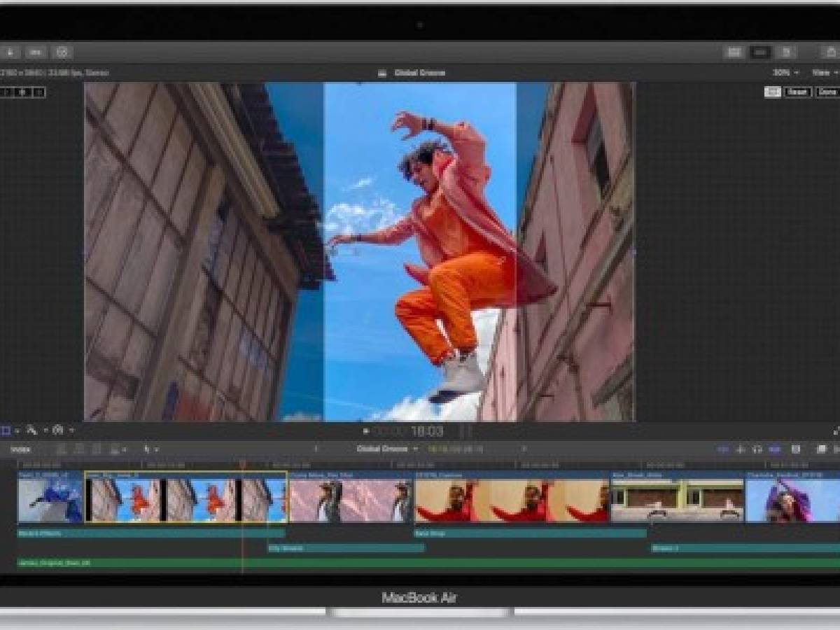Open the timeline Index
This screenshot has width=840, height=630.
point(20,449)
